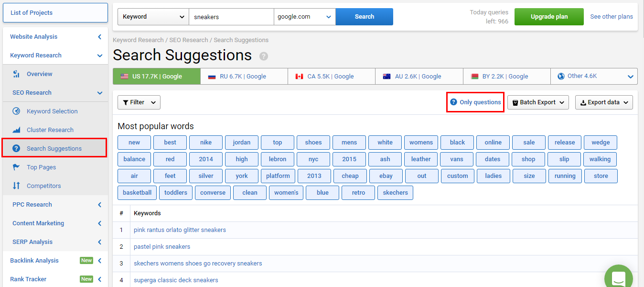
Task: Select the 'vans' popular word tag
Action: tap(457, 159)
